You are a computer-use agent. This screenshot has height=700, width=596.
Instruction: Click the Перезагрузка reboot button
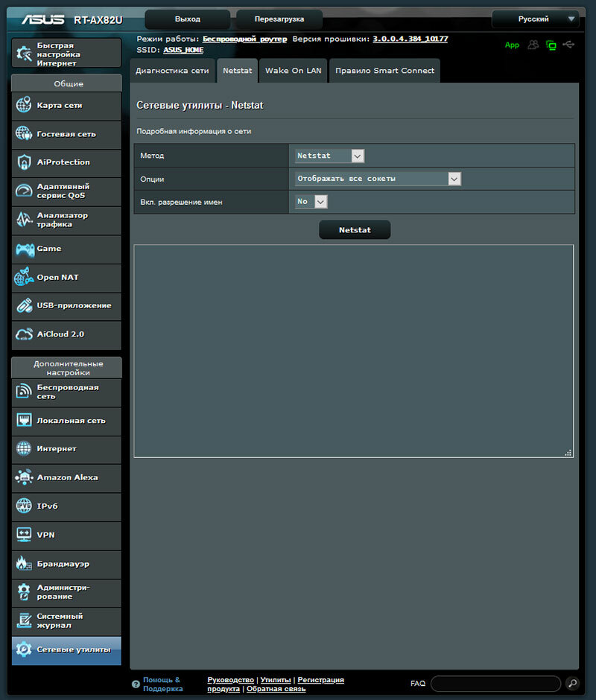[x=279, y=19]
